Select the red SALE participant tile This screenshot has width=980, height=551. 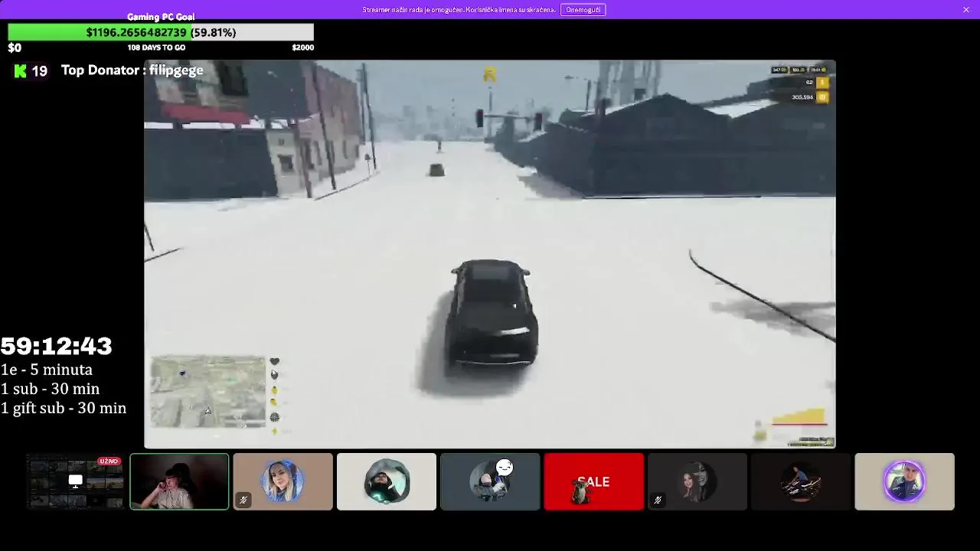[x=593, y=481]
